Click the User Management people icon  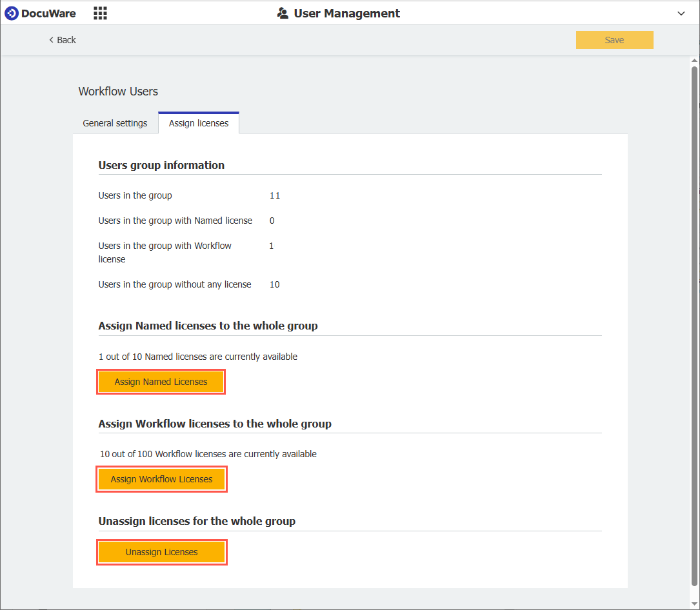tap(283, 13)
